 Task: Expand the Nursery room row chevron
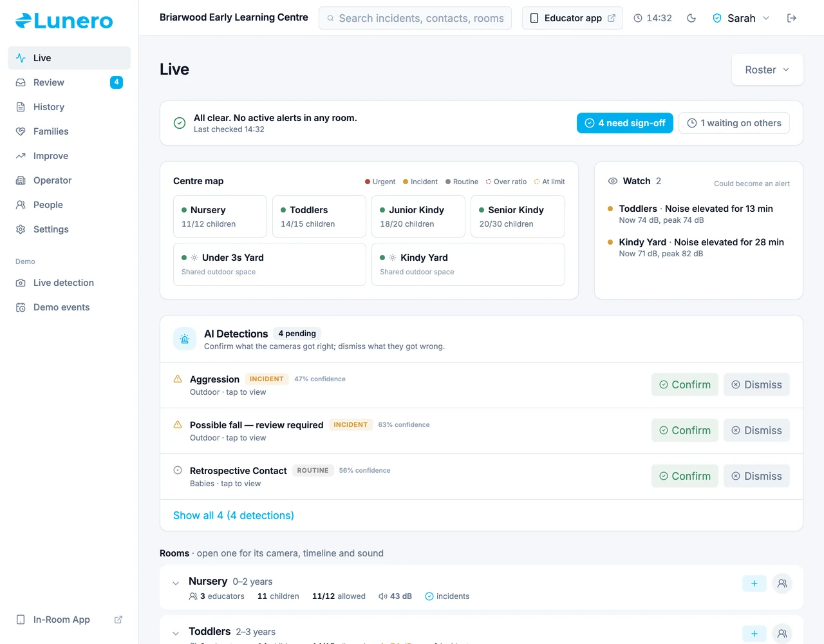[176, 583]
